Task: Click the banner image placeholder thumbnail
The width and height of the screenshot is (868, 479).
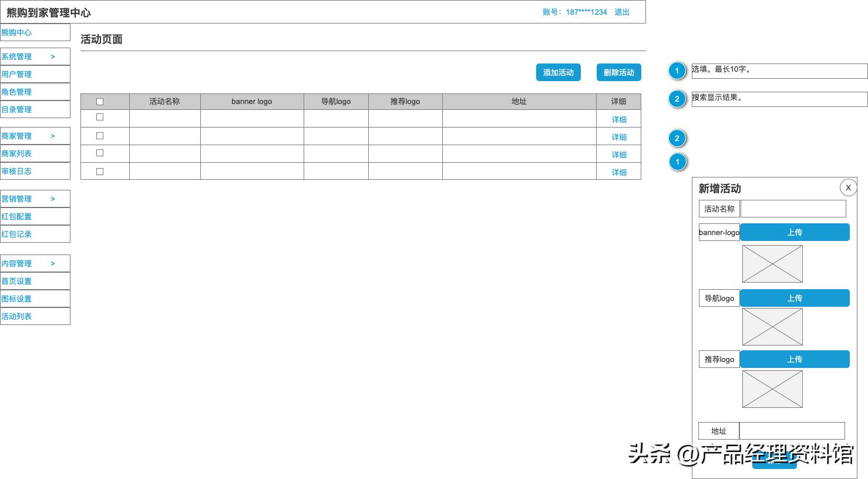Action: pos(772,263)
